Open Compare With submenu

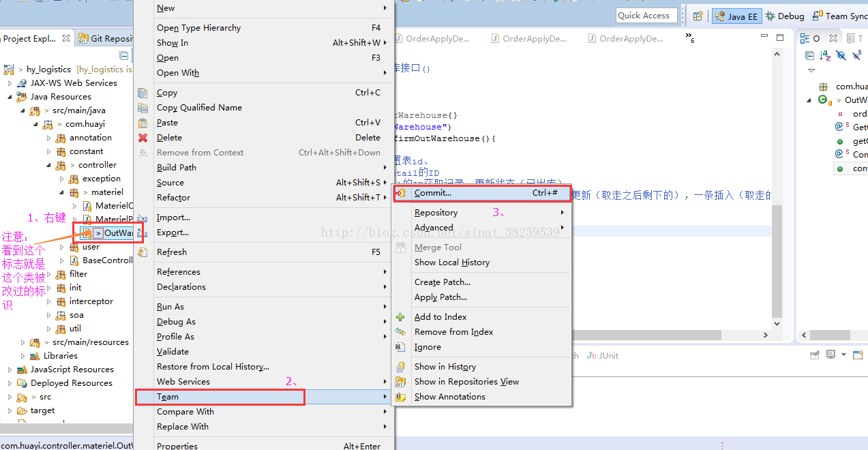263,412
